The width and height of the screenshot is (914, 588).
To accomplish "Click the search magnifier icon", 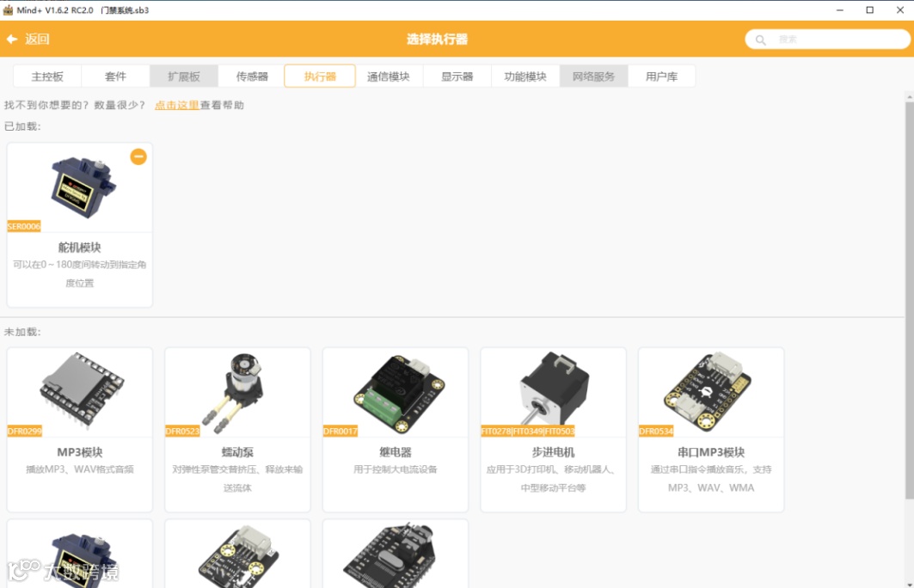I will click(761, 40).
